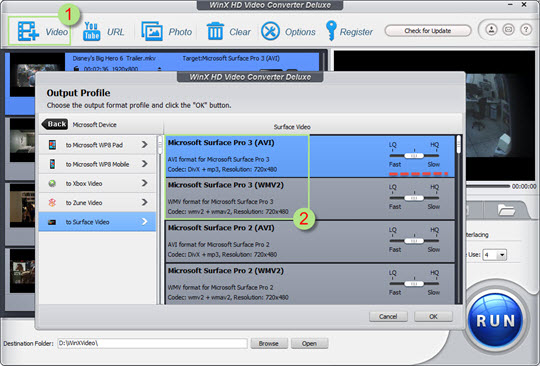The height and width of the screenshot is (366, 540).
Task: Select the fourth video thumbnail in queue
Action: pyautogui.click(x=23, y=271)
